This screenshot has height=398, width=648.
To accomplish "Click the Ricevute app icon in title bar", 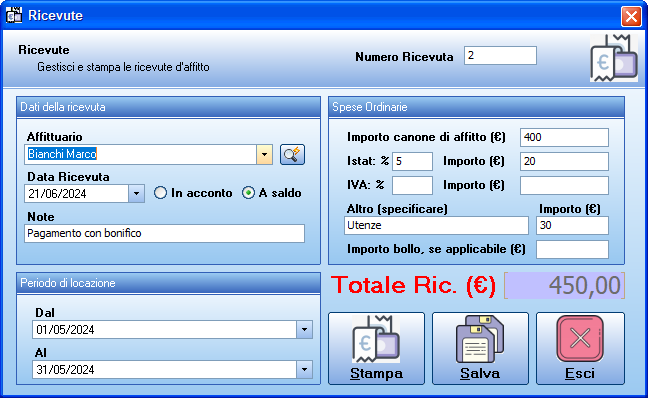I will pyautogui.click(x=14, y=15).
